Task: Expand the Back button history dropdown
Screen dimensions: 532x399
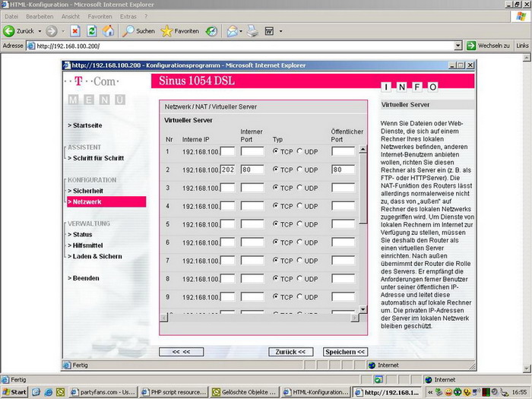Action: 40,31
